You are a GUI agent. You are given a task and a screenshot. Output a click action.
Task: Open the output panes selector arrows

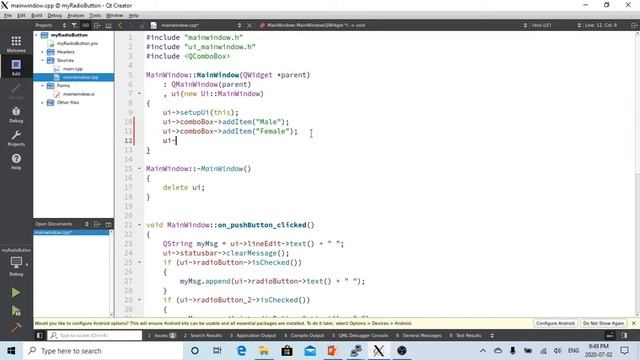pos(492,336)
